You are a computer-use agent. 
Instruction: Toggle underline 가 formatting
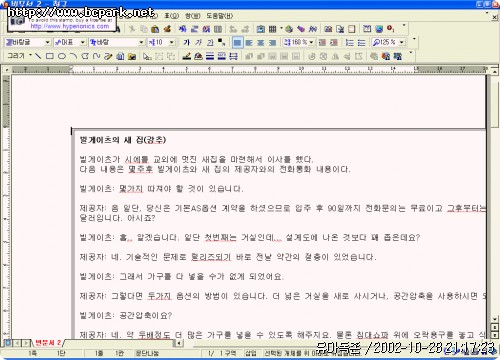click(x=210, y=42)
